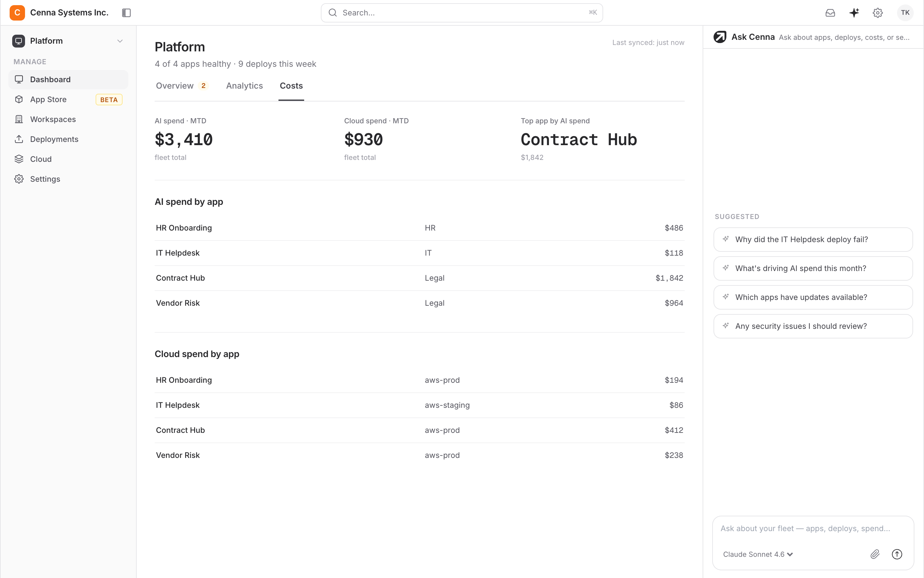Open Cloud in the sidebar
Screen dimensions: 924x578
[68, 159]
